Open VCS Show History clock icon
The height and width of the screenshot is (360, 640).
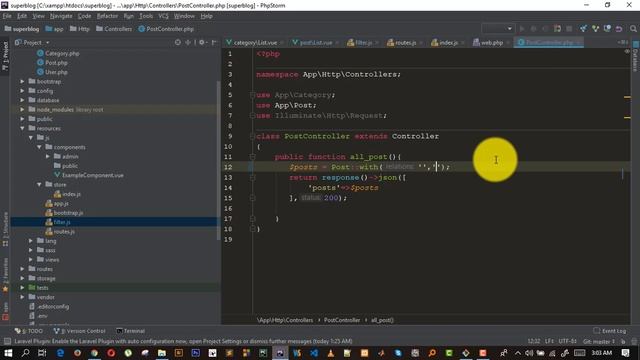pos(607,29)
